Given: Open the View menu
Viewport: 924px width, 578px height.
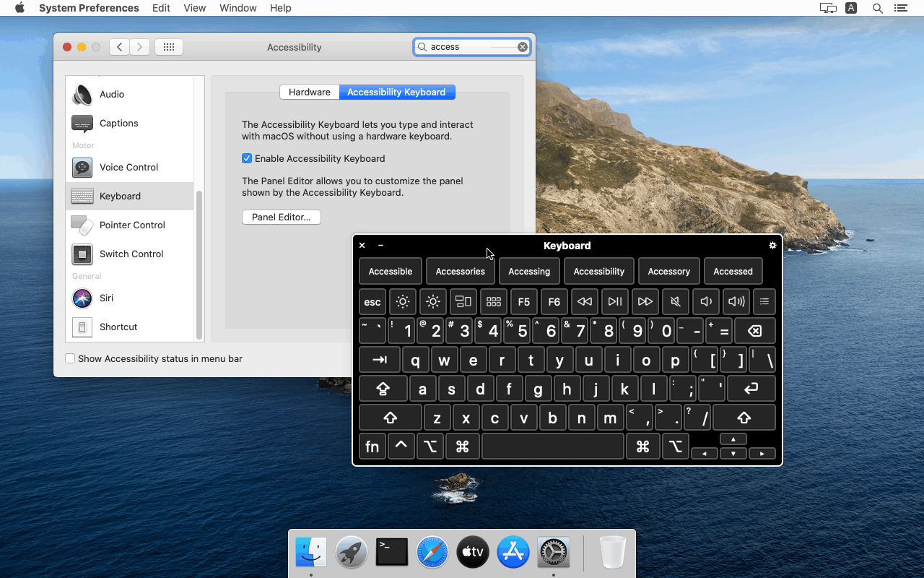Looking at the screenshot, I should pyautogui.click(x=194, y=8).
